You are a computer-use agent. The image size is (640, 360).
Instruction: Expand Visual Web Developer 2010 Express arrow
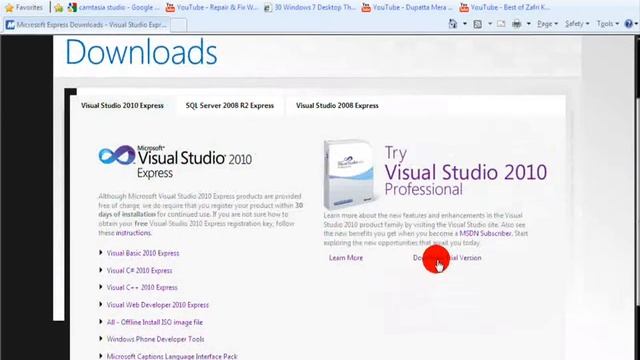pyautogui.click(x=100, y=304)
